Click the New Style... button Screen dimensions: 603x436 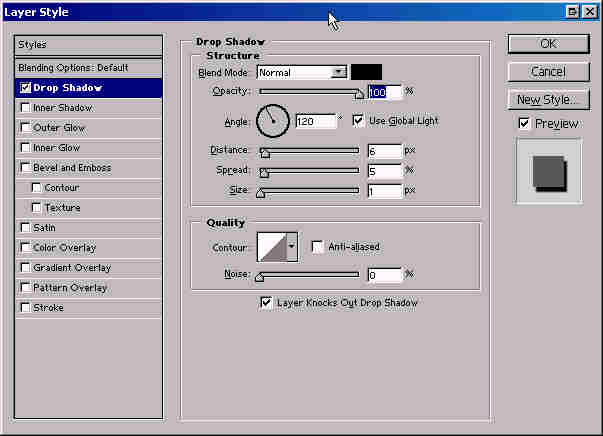[547, 100]
